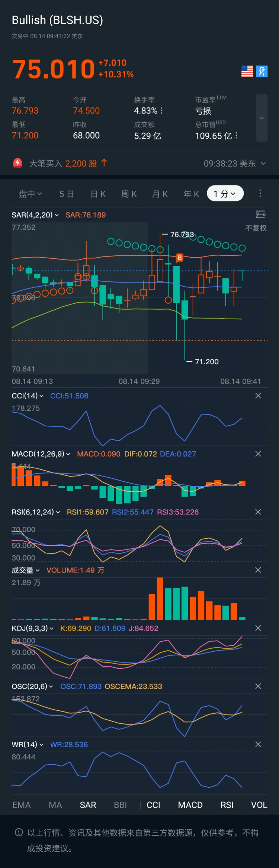Viewport: 279px width, 868px height.
Task: Toggle MA overlay indicator
Action: click(55, 805)
